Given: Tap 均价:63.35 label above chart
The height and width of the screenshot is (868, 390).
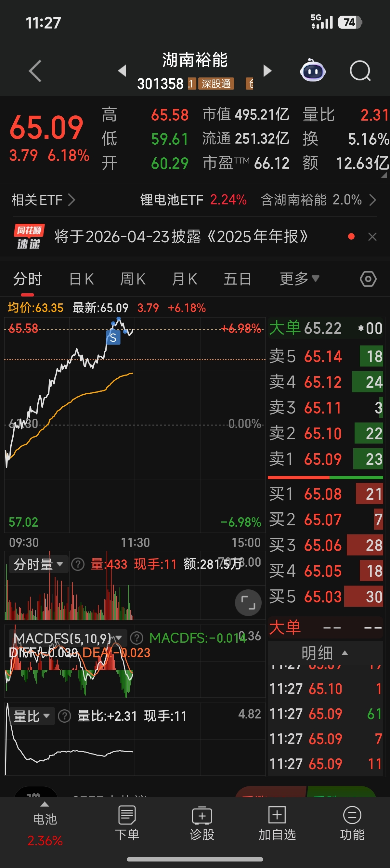Looking at the screenshot, I should click(x=35, y=308).
